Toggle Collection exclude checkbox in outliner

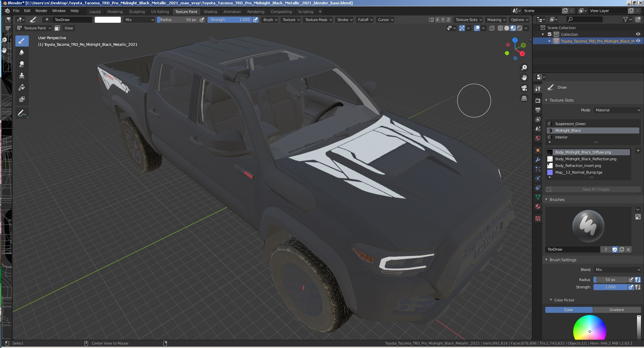click(x=549, y=34)
